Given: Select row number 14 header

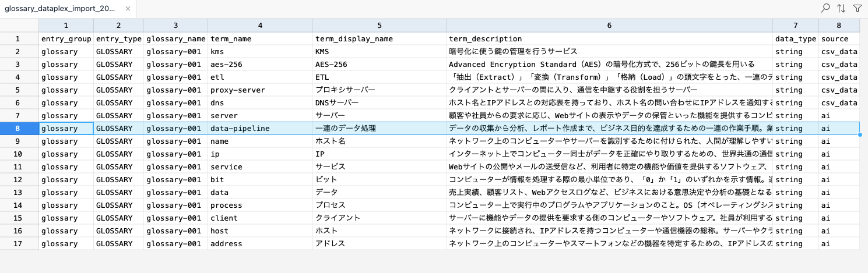Looking at the screenshot, I should pos(19,205).
